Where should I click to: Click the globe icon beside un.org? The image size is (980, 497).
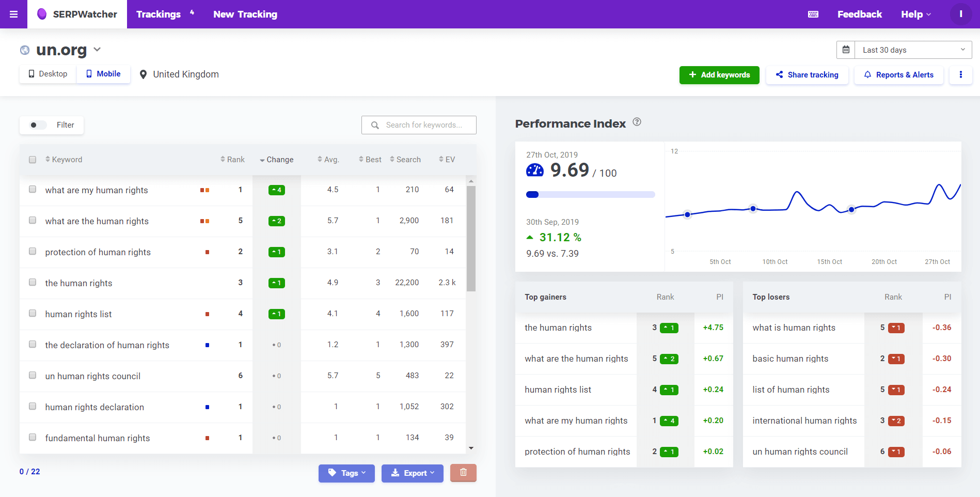click(x=25, y=50)
